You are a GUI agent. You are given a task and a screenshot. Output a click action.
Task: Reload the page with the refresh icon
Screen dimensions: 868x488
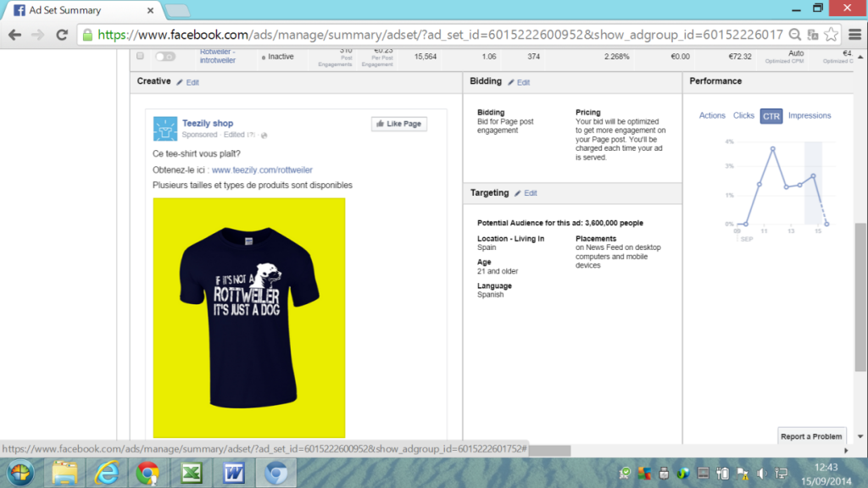(62, 35)
